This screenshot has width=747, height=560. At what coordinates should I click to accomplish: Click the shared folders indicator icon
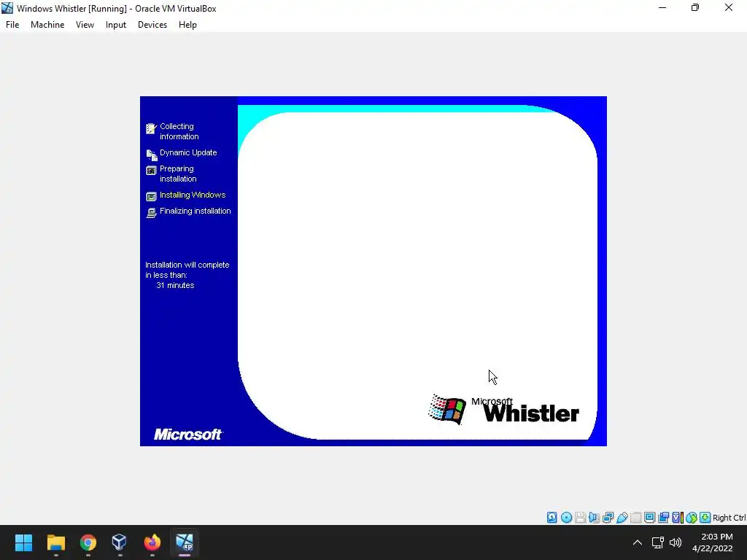tap(635, 518)
